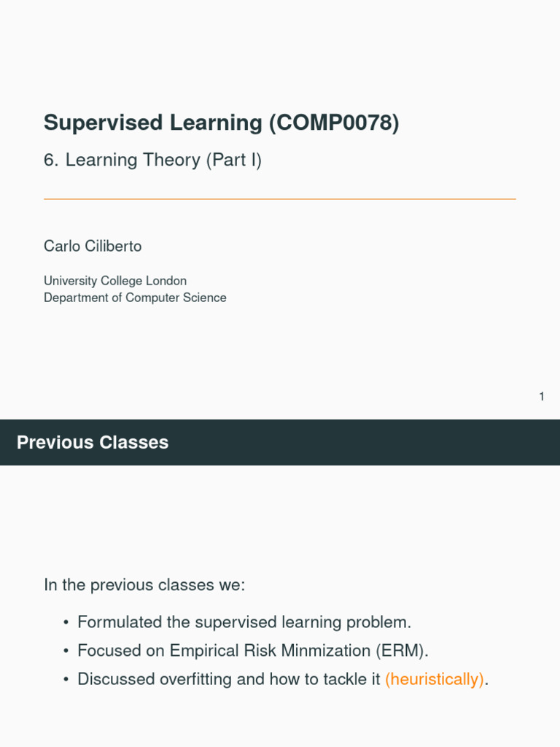Click the bullet dot before "Formulated"
The width and height of the screenshot is (560, 747).
[66, 623]
